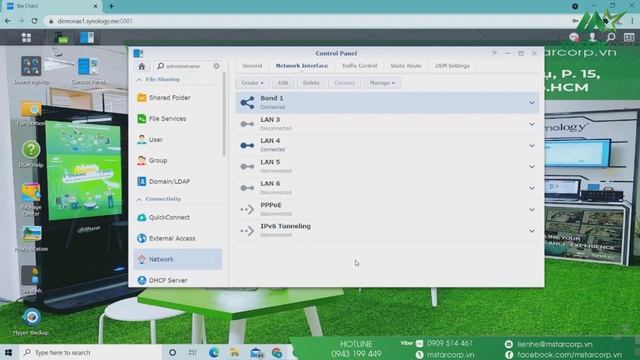
Task: Reload the browser page
Action: click(x=35, y=21)
